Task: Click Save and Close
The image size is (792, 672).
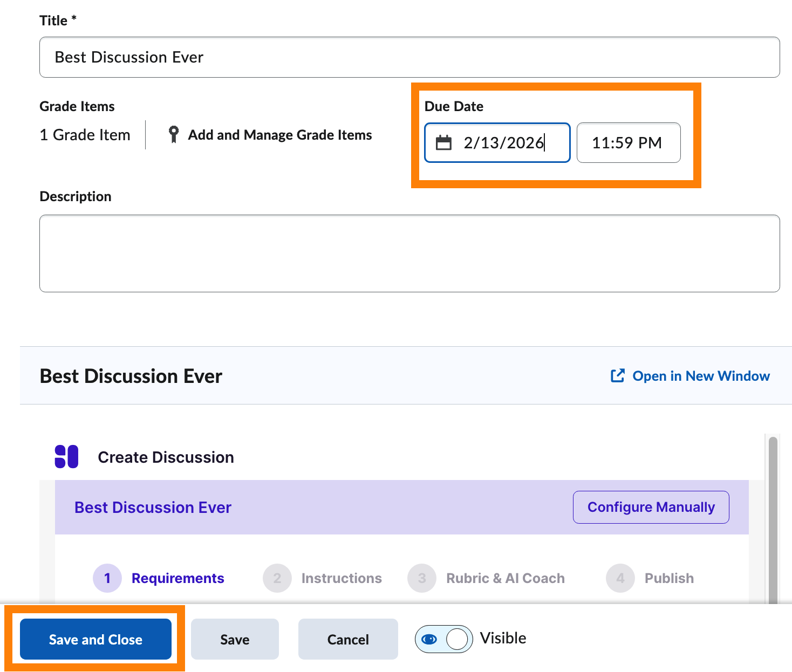Action: [95, 639]
